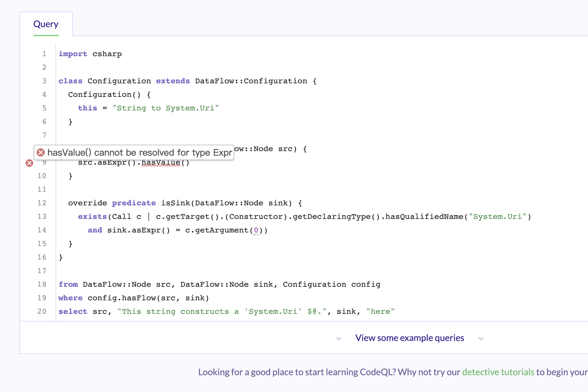The image size is (588, 392).
Task: Place cursor on the import csharp line
Action: pos(90,54)
